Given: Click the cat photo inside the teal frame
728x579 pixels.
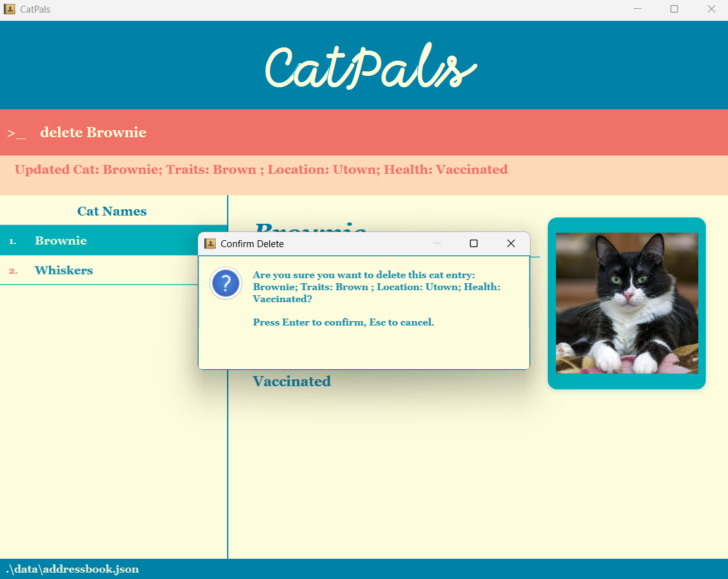Looking at the screenshot, I should coord(626,303).
